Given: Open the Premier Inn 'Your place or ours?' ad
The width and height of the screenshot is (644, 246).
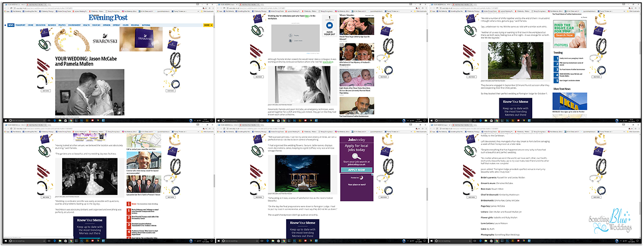Looking at the screenshot, I should [357, 187].
